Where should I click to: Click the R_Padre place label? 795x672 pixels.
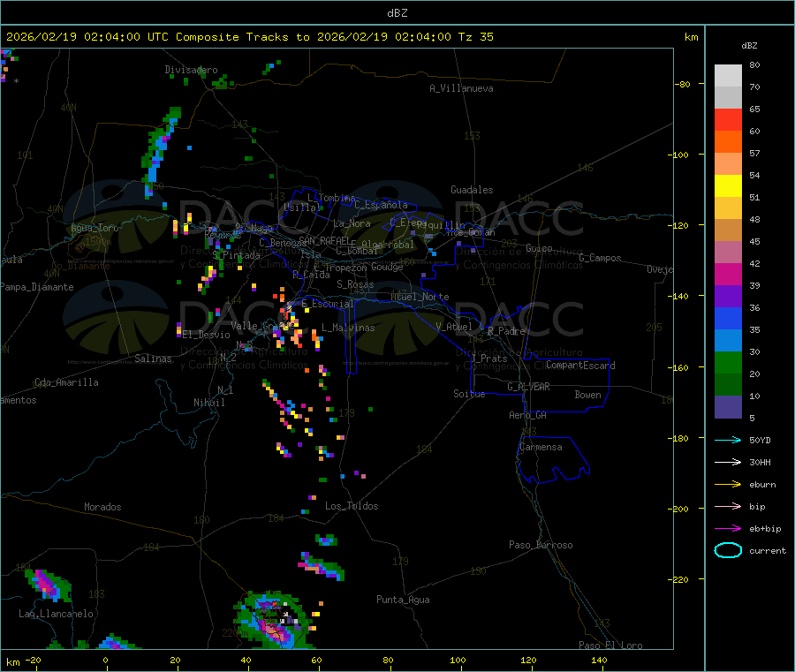tap(507, 331)
